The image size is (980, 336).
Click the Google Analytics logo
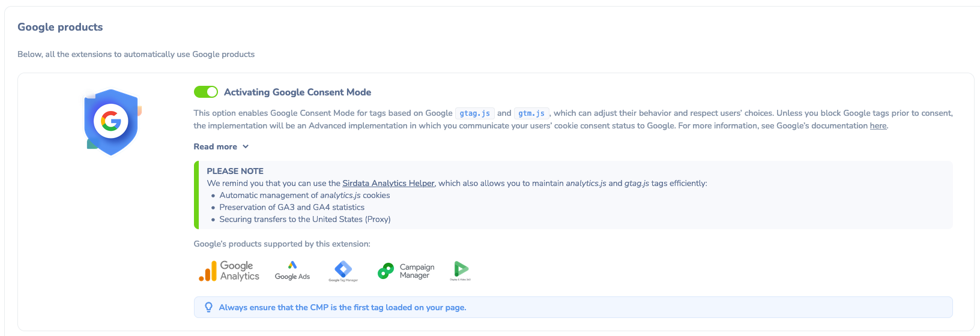click(x=229, y=271)
